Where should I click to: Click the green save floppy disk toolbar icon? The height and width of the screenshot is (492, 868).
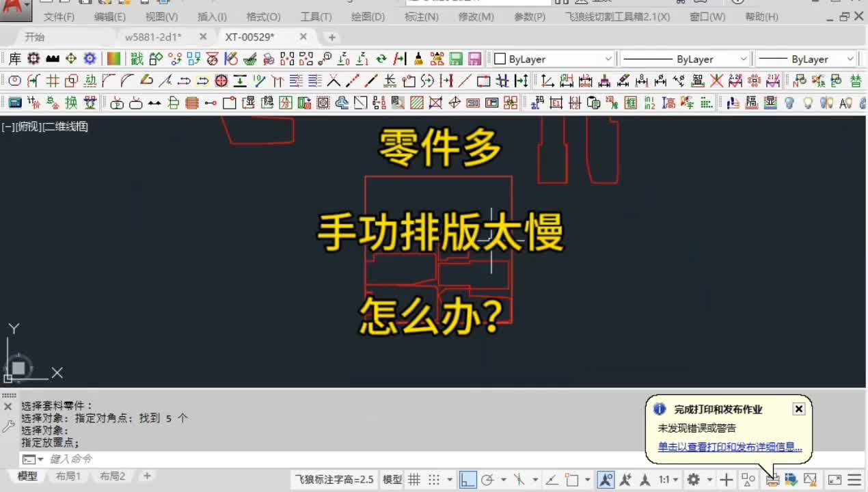[x=456, y=59]
